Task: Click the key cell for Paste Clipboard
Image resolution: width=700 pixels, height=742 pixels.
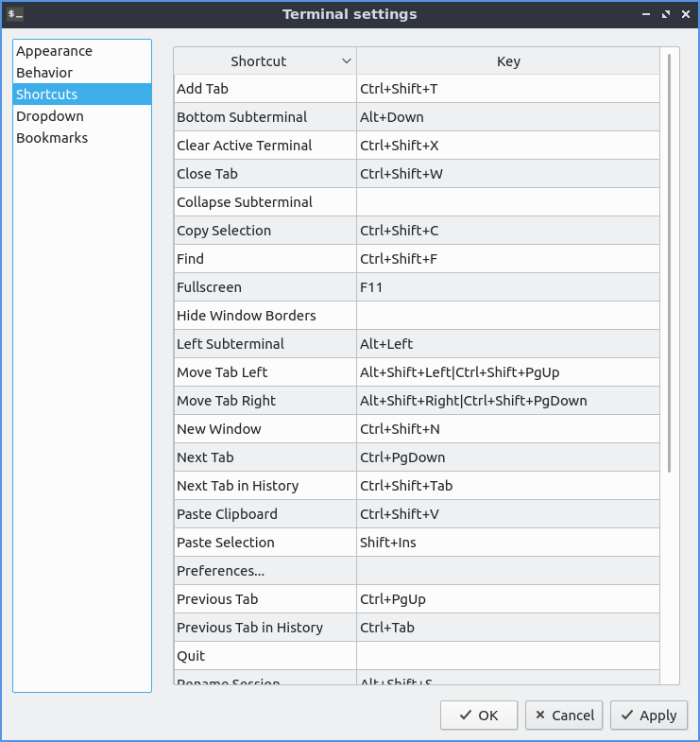Action: click(x=507, y=514)
